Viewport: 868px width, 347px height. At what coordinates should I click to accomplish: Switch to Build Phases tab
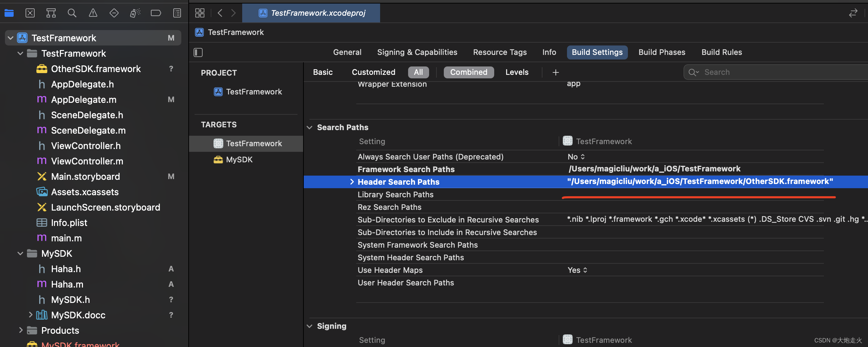click(662, 52)
